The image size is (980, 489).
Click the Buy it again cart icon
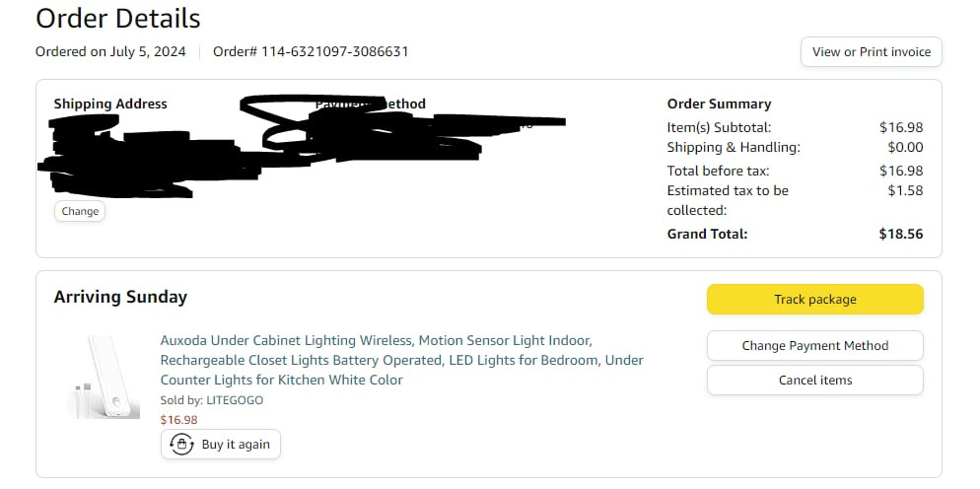181,445
